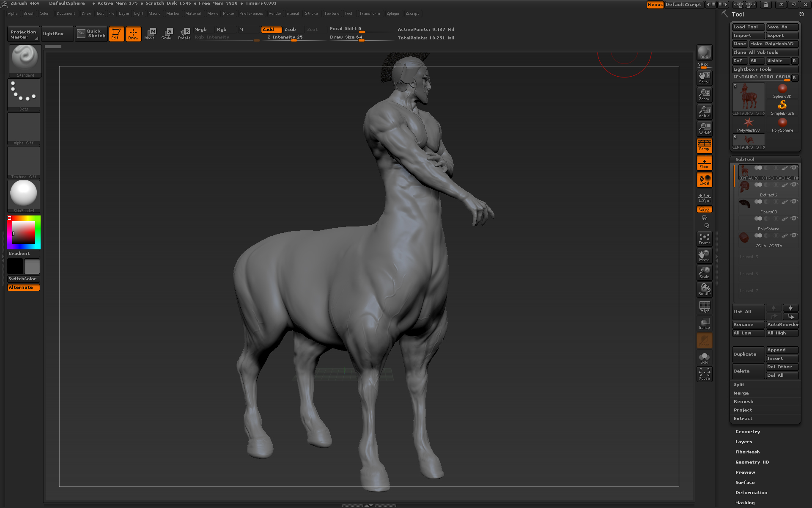Enable PolyF polyframe display

704,306
